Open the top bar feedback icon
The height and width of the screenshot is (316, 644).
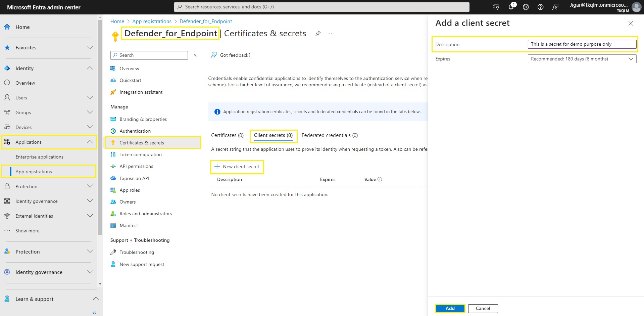pyautogui.click(x=555, y=7)
